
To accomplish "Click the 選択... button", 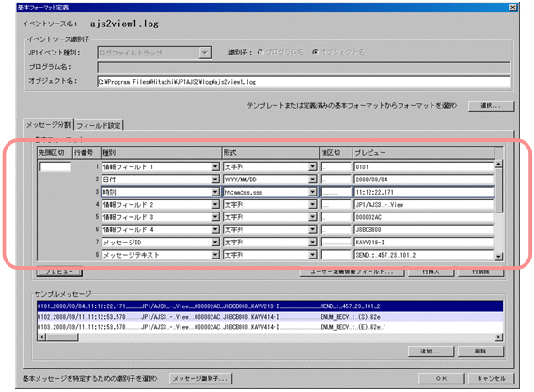I will click(x=491, y=106).
